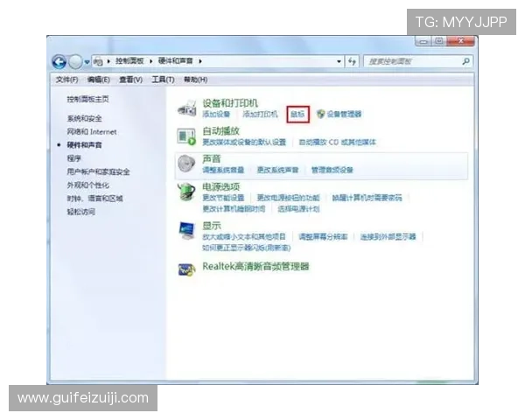Click the shield icon beside 设备管理器
Screen dimensions: 525x420
click(x=321, y=114)
